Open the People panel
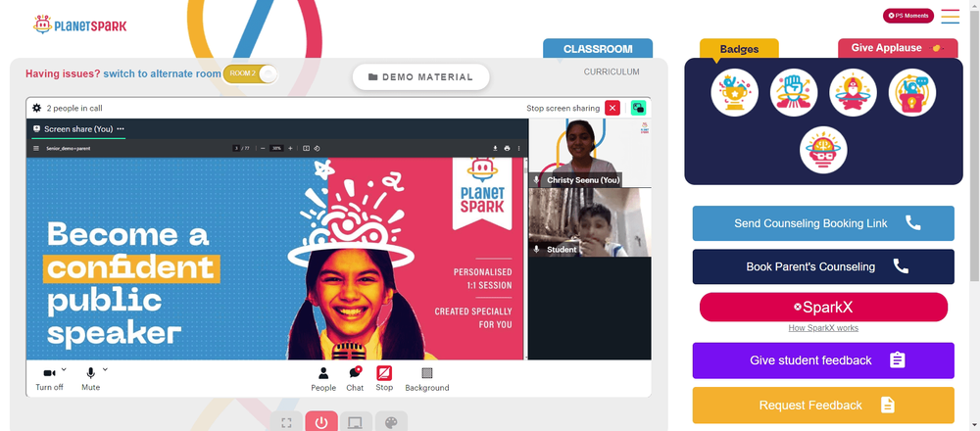The height and width of the screenshot is (431, 980). tap(323, 379)
